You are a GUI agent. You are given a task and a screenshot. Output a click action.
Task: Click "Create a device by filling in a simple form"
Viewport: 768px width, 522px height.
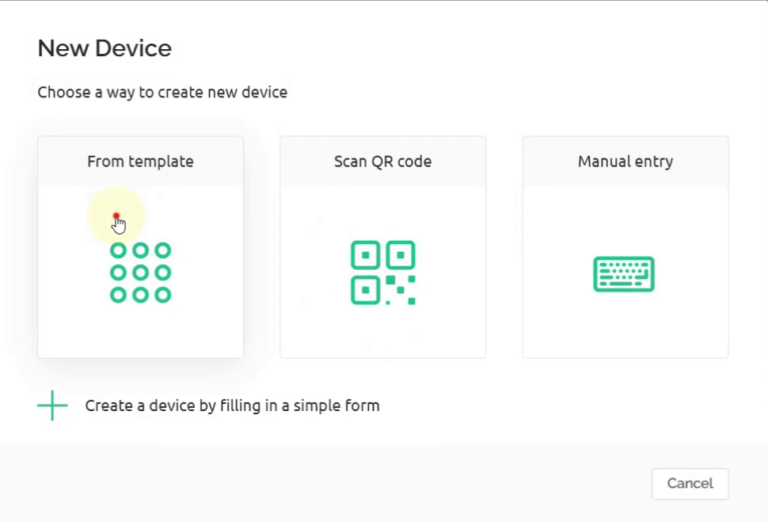[232, 406]
